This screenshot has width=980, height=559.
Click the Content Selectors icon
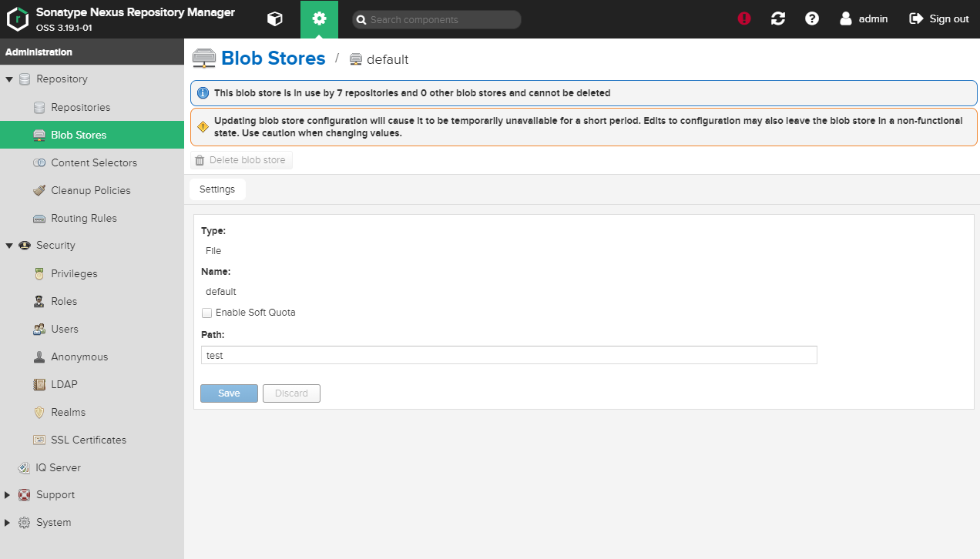39,163
